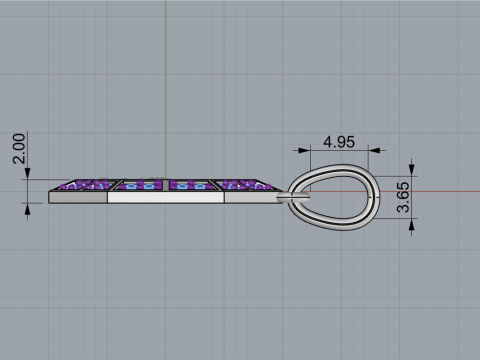Select the white center side panel of pendant
480x360 pixels.
pyautogui.click(x=166, y=197)
